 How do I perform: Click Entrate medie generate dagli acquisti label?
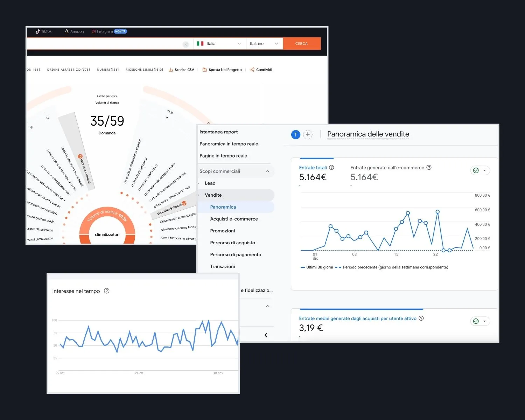(x=358, y=318)
